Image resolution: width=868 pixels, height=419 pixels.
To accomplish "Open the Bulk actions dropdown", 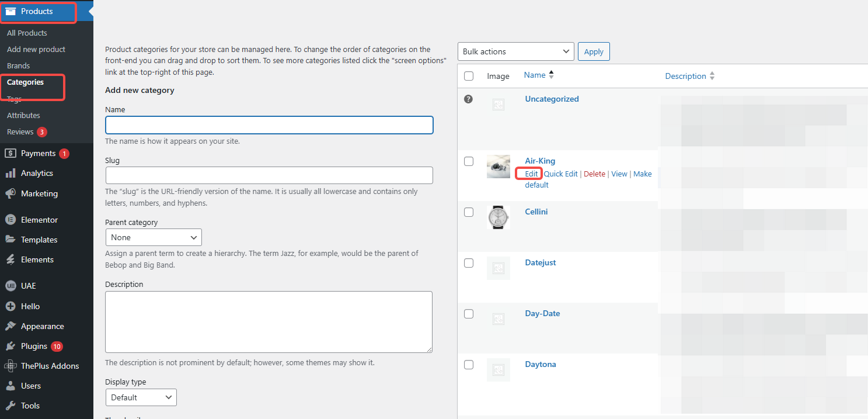I will (515, 51).
